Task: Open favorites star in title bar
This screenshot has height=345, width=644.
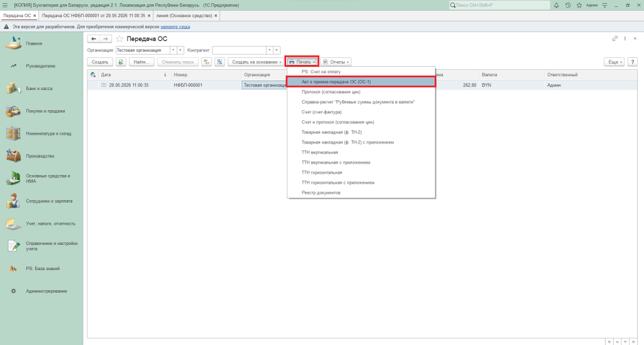Action: coord(579,5)
